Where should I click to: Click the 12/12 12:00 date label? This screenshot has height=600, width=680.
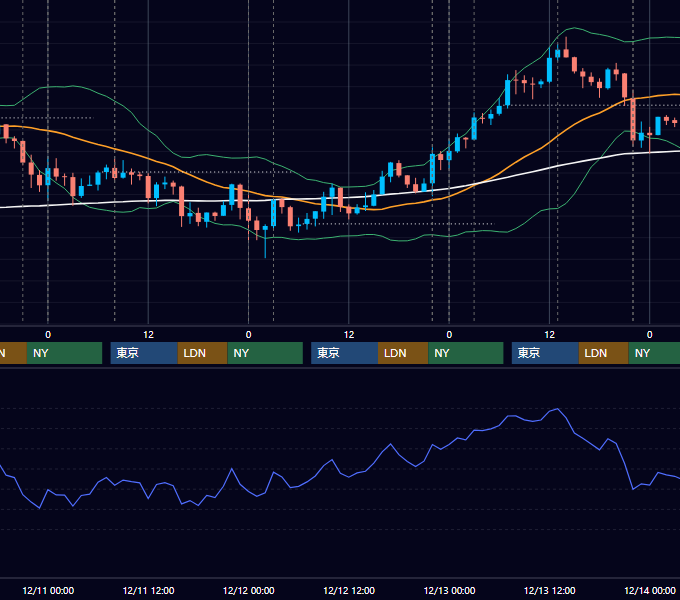(349, 590)
